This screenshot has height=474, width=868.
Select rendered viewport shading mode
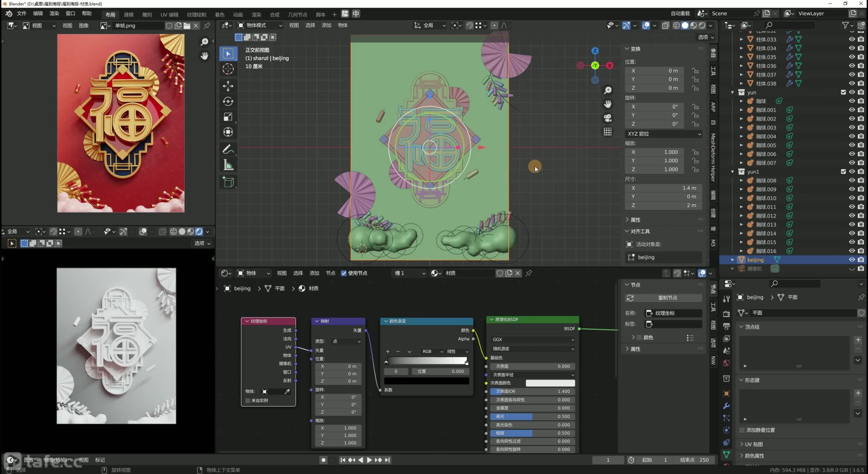coord(702,25)
